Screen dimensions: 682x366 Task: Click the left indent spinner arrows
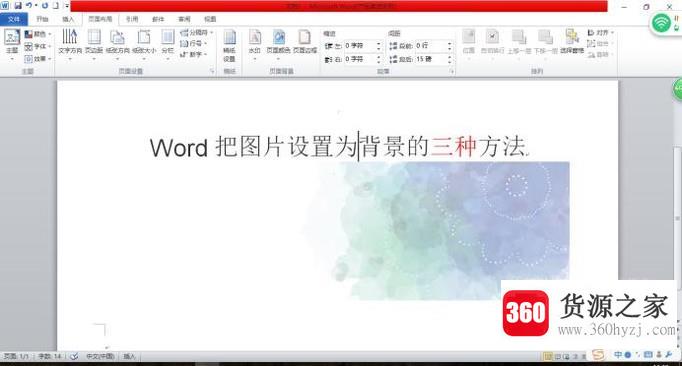point(379,46)
